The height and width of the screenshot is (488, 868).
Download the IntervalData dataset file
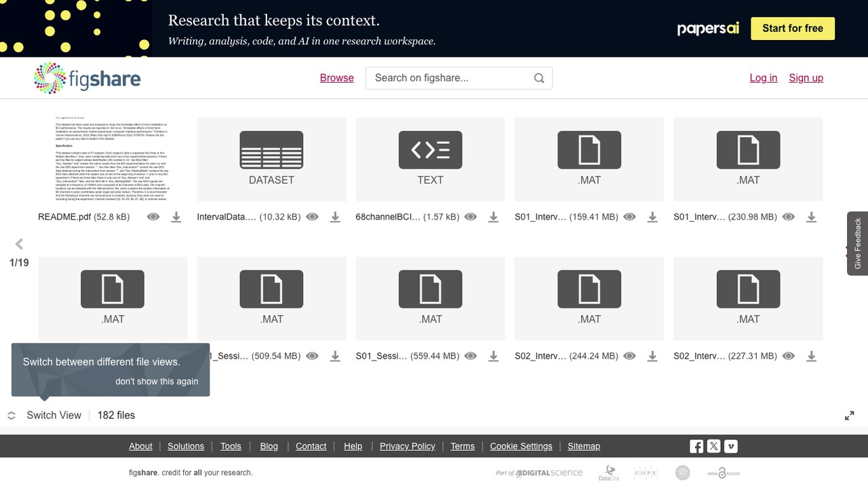[x=335, y=217]
